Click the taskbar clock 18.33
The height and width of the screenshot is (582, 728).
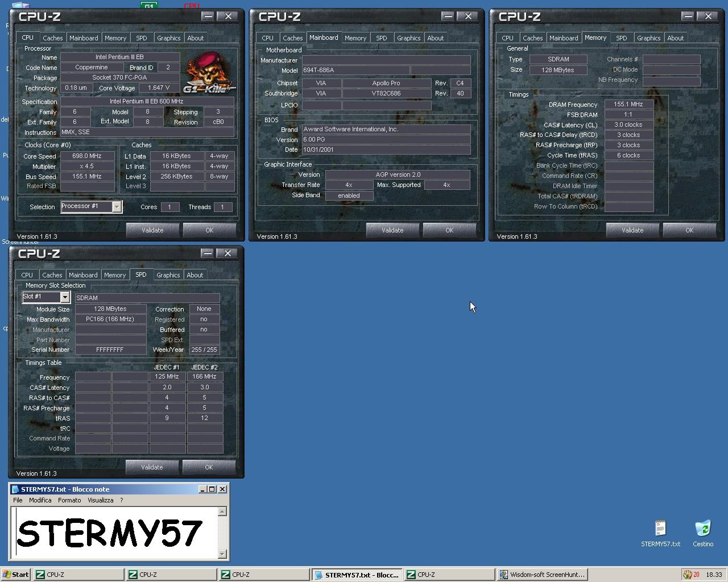coord(714,575)
